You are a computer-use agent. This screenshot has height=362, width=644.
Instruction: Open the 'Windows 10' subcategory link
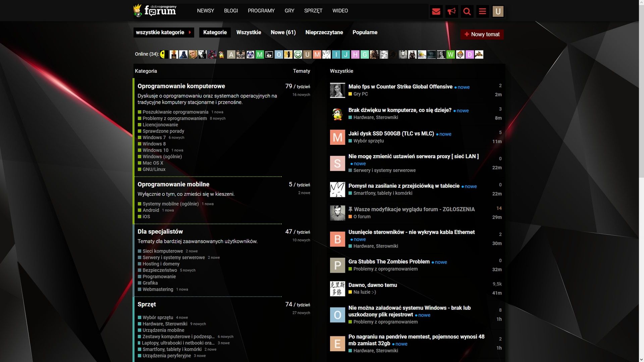tap(155, 150)
